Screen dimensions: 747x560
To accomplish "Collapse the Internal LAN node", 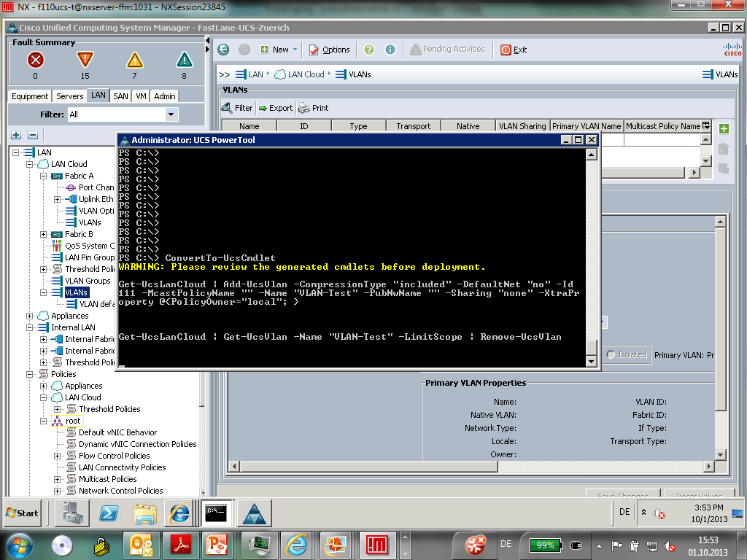I will (29, 327).
